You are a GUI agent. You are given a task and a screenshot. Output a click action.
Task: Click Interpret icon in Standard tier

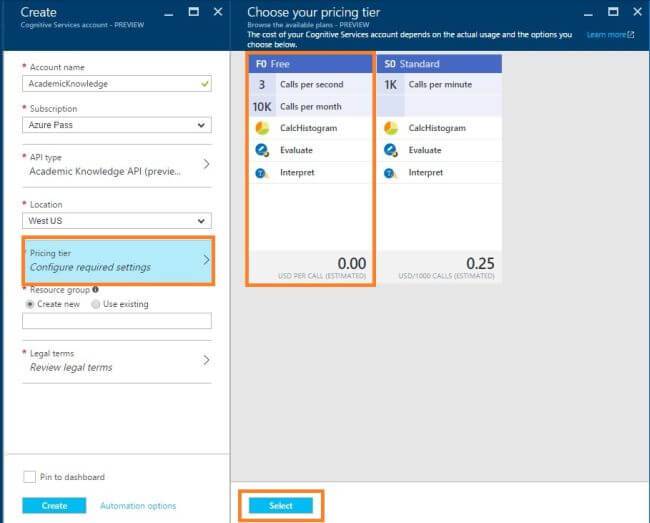390,173
